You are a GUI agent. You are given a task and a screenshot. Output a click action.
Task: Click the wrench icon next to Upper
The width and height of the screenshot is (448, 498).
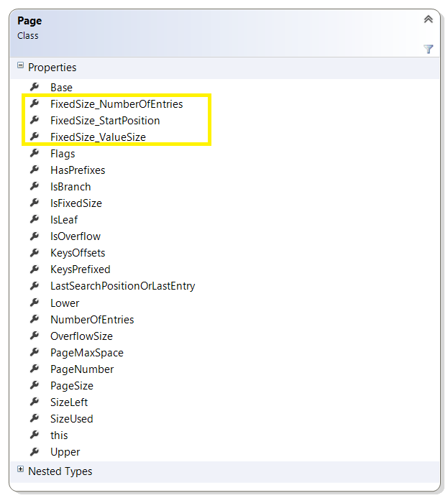35,451
